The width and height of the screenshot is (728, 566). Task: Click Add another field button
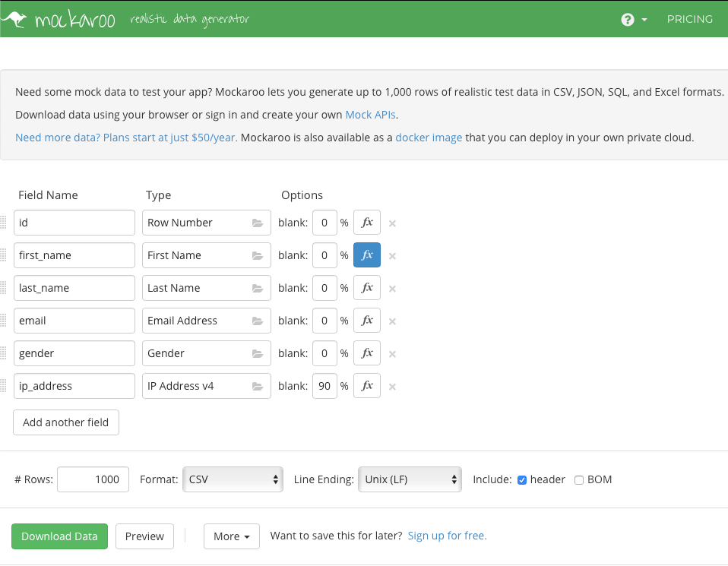pos(66,422)
